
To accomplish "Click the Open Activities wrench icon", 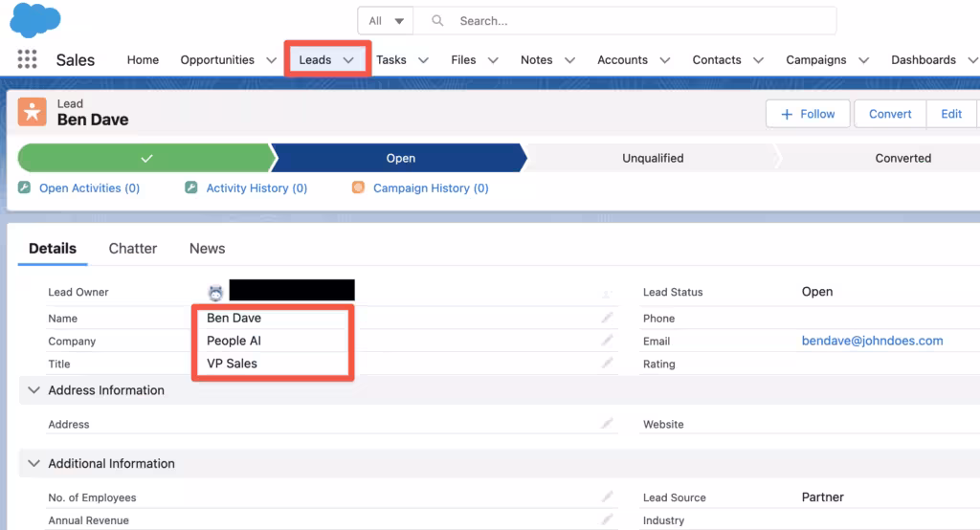I will [x=24, y=188].
